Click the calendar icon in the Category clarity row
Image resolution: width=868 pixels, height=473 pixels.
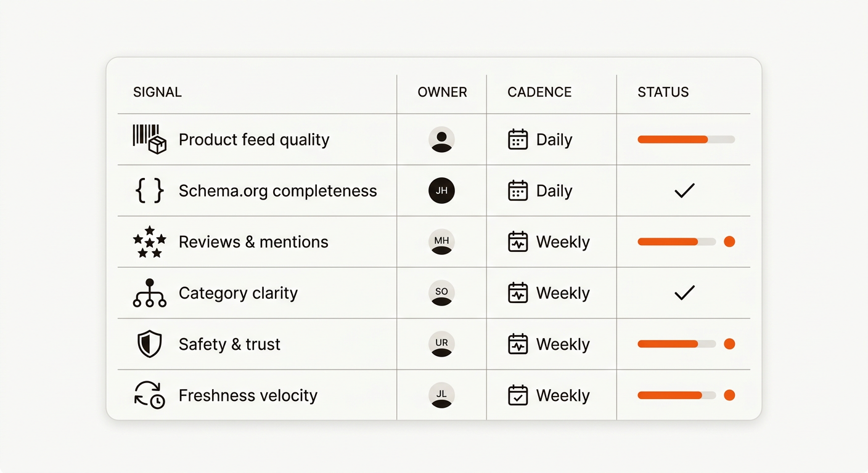click(x=518, y=293)
